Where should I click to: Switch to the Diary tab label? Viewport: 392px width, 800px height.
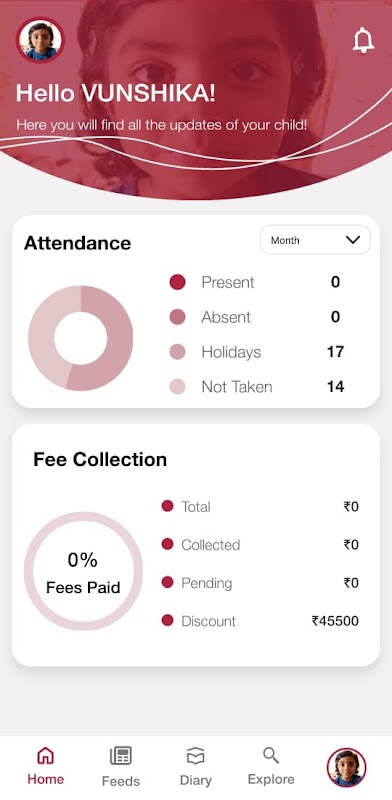195,781
